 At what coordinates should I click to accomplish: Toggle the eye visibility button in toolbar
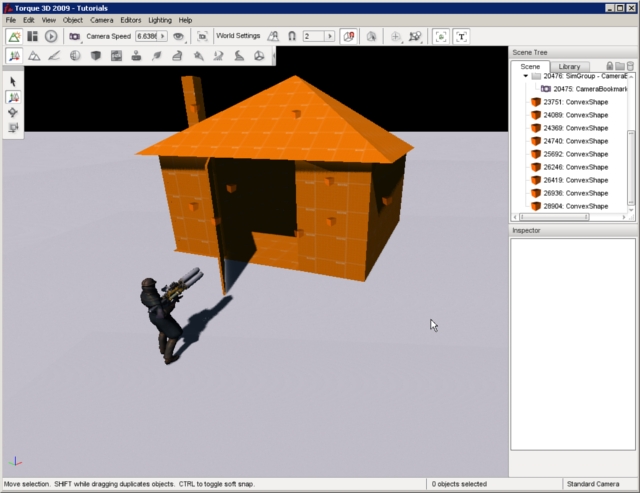[179, 36]
